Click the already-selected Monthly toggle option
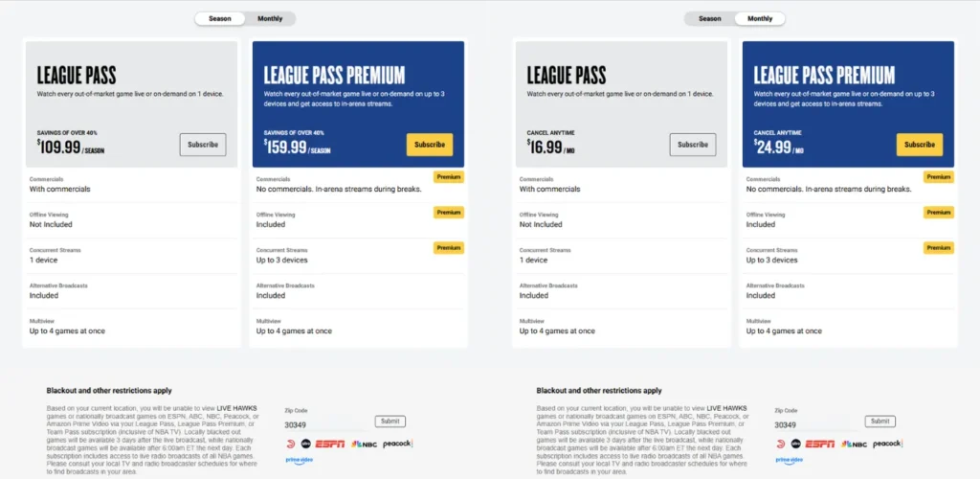This screenshot has width=980, height=479. pyautogui.click(x=760, y=18)
